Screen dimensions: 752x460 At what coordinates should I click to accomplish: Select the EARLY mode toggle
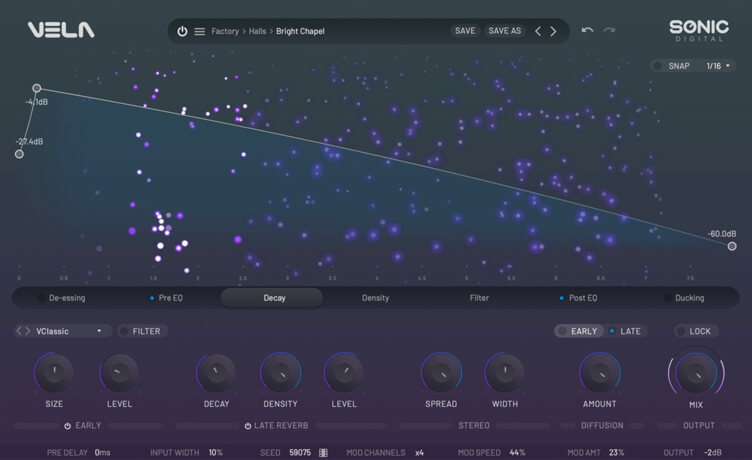pos(579,331)
